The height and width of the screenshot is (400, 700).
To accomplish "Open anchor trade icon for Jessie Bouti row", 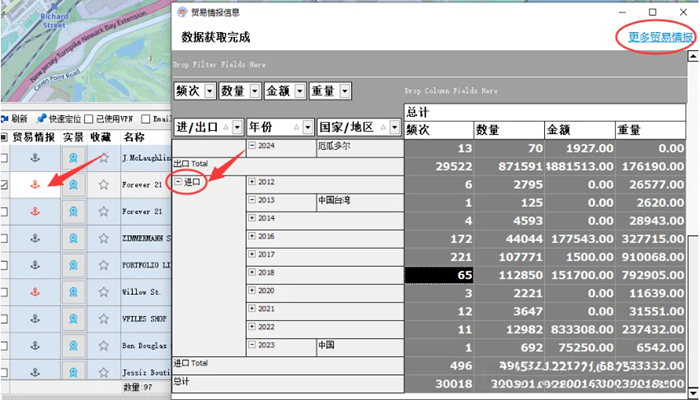I will (35, 372).
